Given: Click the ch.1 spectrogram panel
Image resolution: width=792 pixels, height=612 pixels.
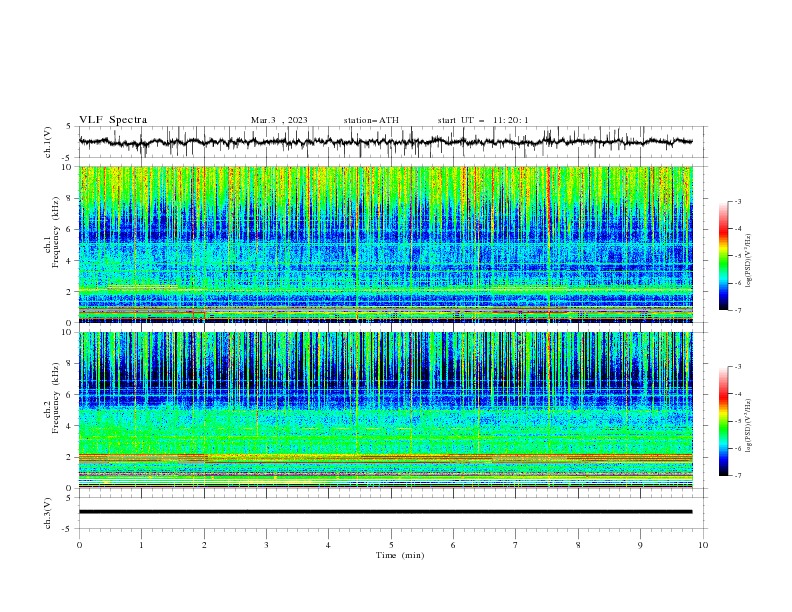Looking at the screenshot, I should click(x=385, y=244).
